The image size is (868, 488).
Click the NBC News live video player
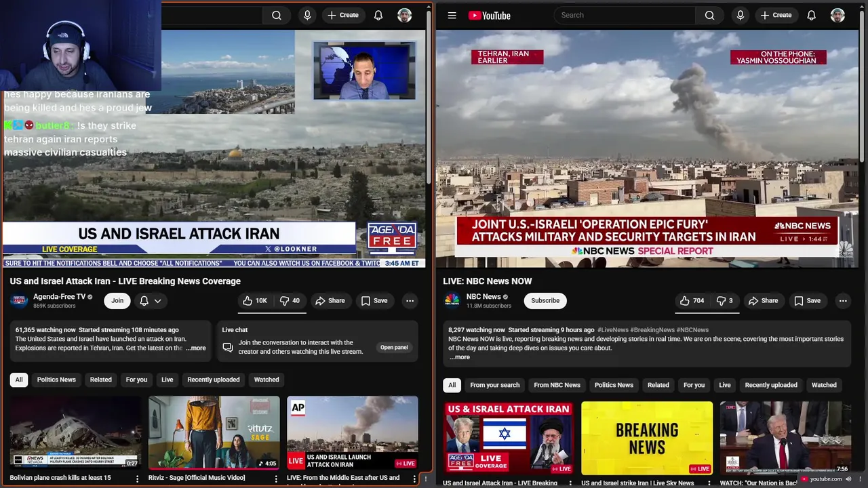click(647, 148)
